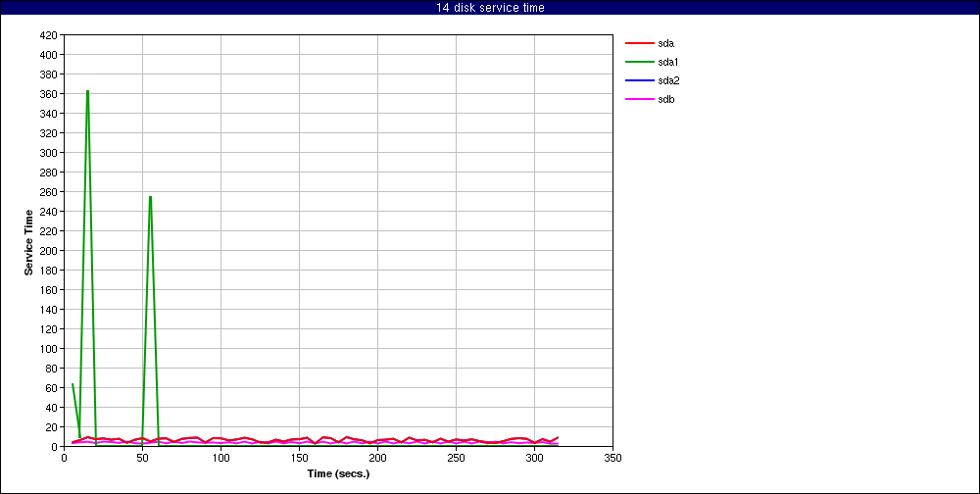Click the 'Time (secs.)' x-axis label
Viewport: 980px width, 494px height.
click(338, 473)
